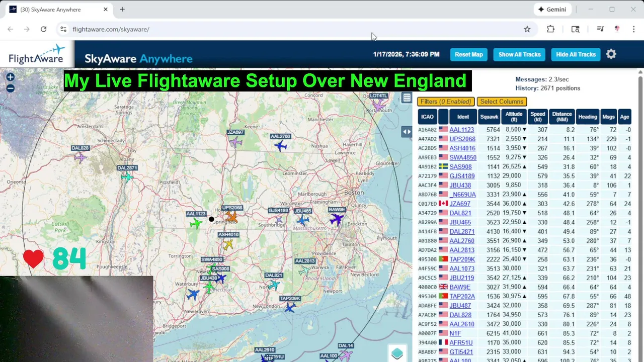Select the TAP209K aircraft on the map

click(x=290, y=307)
